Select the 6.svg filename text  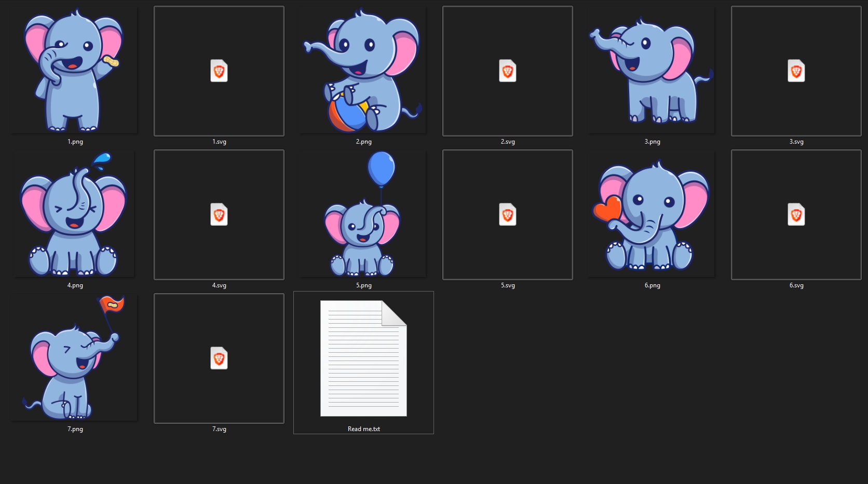point(796,285)
